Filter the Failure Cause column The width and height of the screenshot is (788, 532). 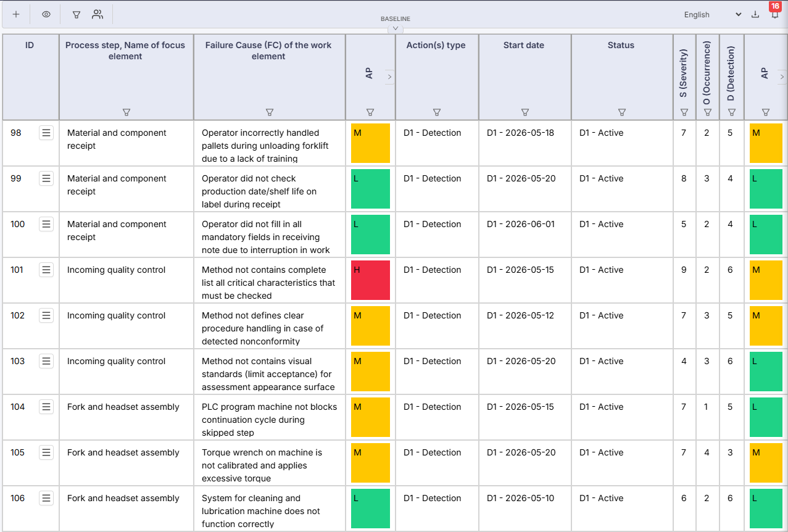269,112
